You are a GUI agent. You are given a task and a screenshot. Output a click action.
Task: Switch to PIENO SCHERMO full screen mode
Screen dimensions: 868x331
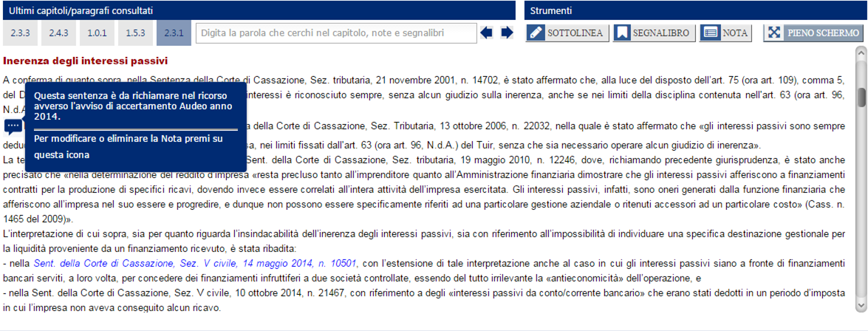[813, 33]
